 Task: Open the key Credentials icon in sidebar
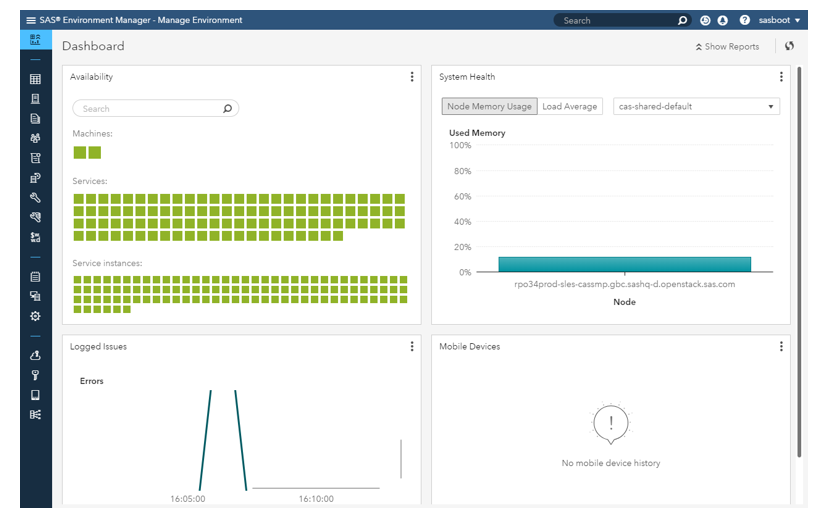click(35, 375)
